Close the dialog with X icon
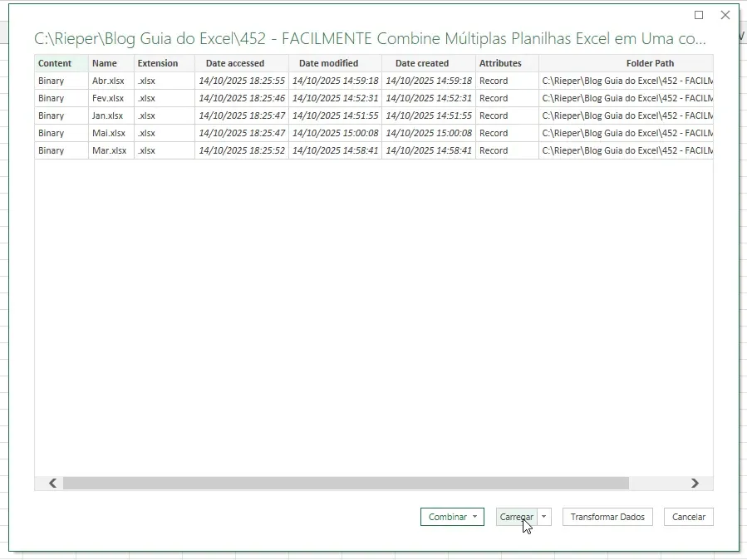747x560 pixels. click(x=725, y=15)
